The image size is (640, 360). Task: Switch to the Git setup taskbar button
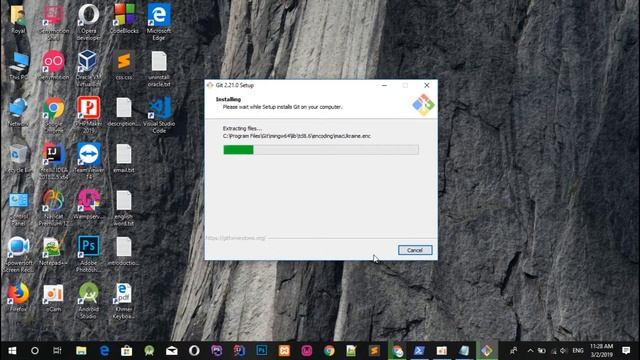487,351
